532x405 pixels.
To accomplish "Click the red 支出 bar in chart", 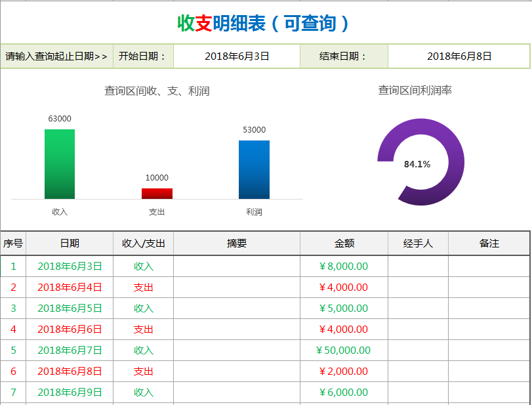I will pyautogui.click(x=157, y=194).
